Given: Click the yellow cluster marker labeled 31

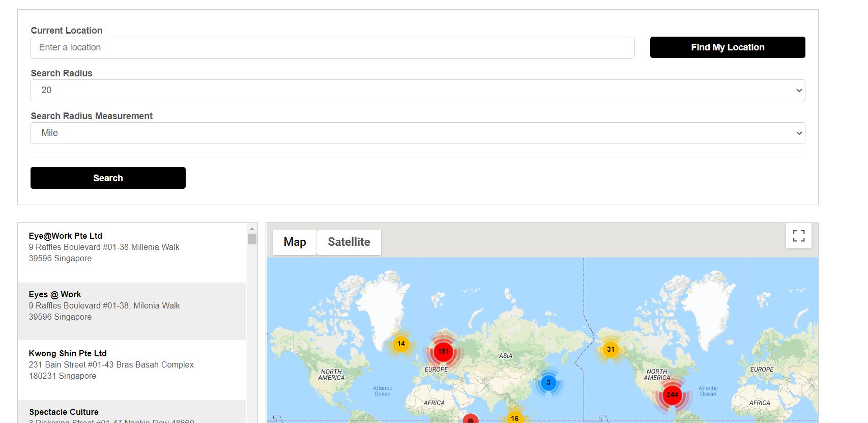Looking at the screenshot, I should click(x=611, y=349).
